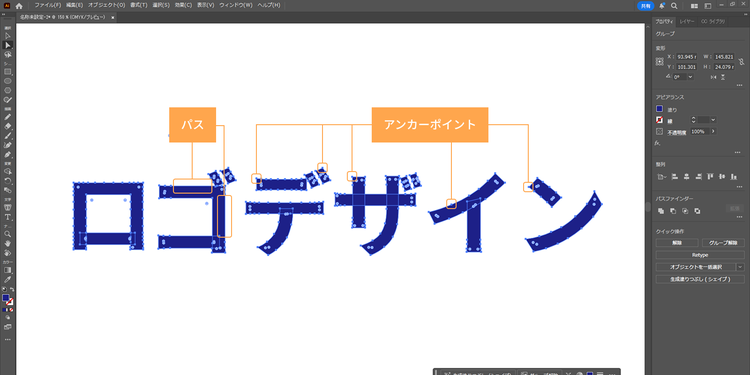Choose the Eyedropper tool

(8, 279)
